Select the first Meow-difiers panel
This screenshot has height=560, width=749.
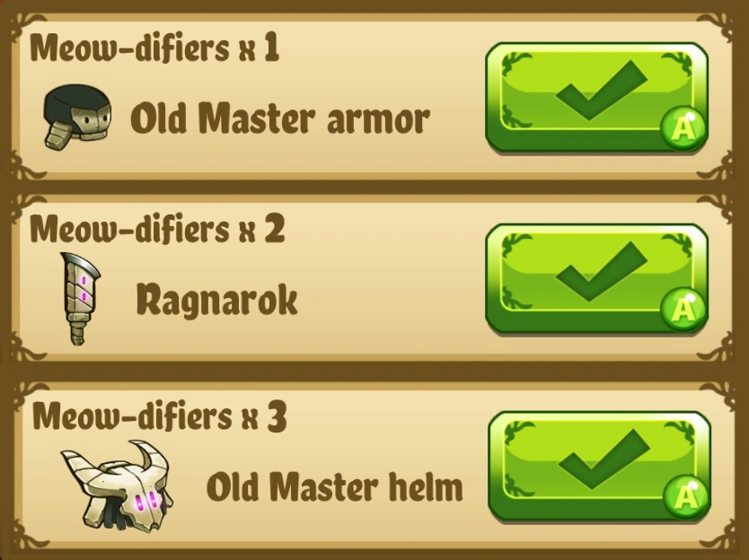[374, 97]
